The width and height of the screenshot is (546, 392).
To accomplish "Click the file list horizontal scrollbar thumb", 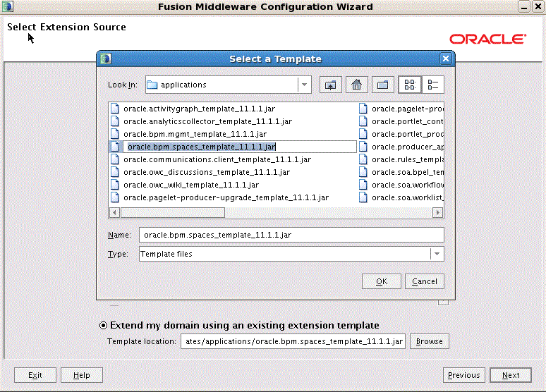I will pyautogui.click(x=173, y=212).
